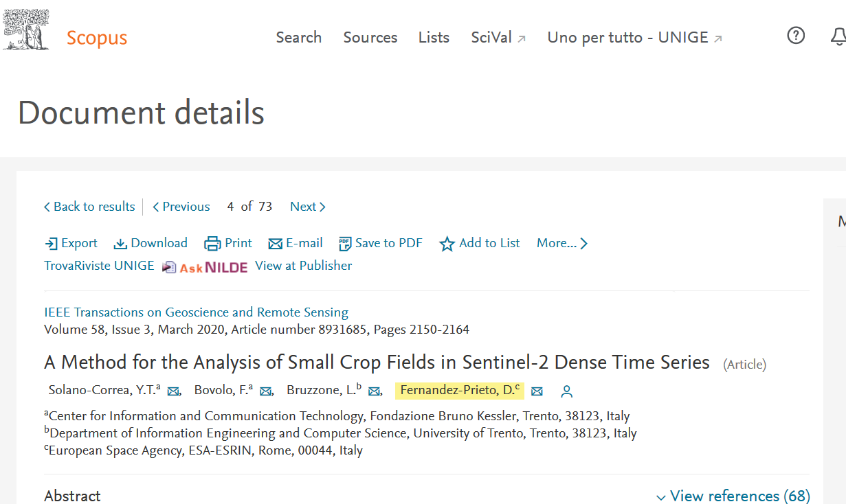
Task: Click the '4 of 73' result counter
Action: 250,207
